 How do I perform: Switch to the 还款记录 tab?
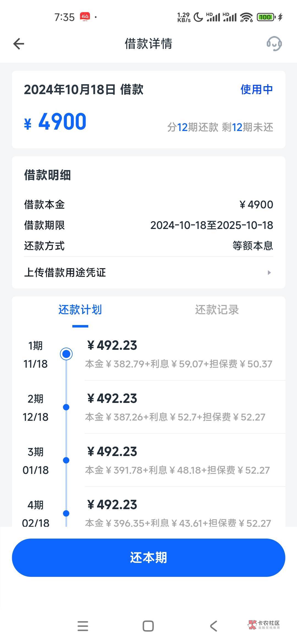point(217,310)
